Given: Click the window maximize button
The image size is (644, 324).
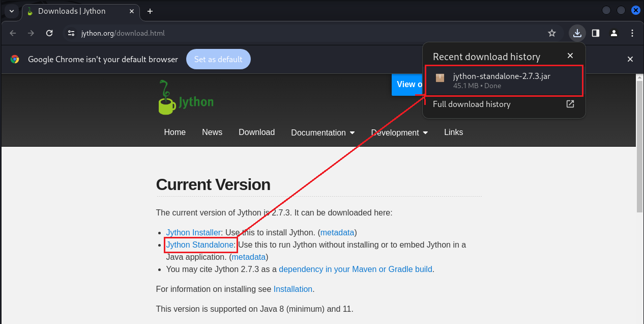Looking at the screenshot, I should click(621, 10).
